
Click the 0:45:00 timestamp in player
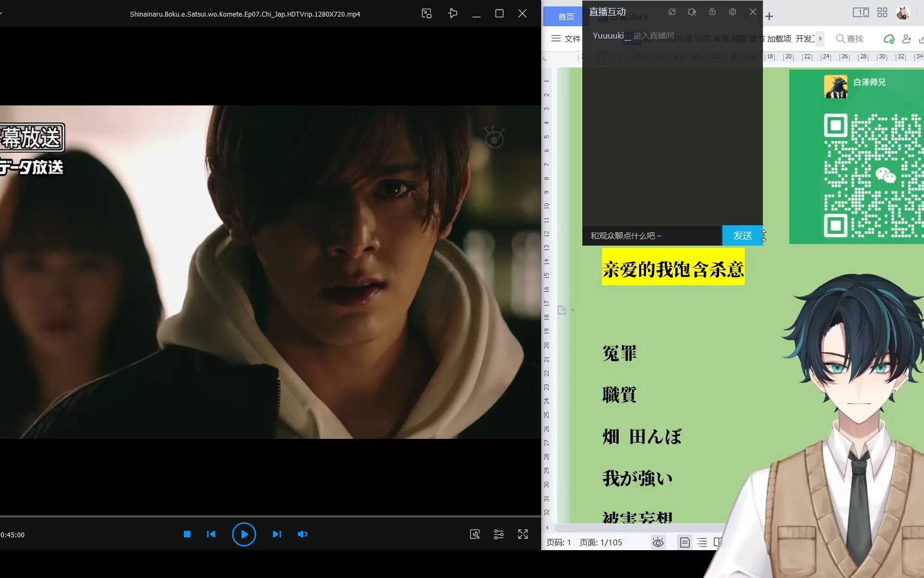(12, 535)
